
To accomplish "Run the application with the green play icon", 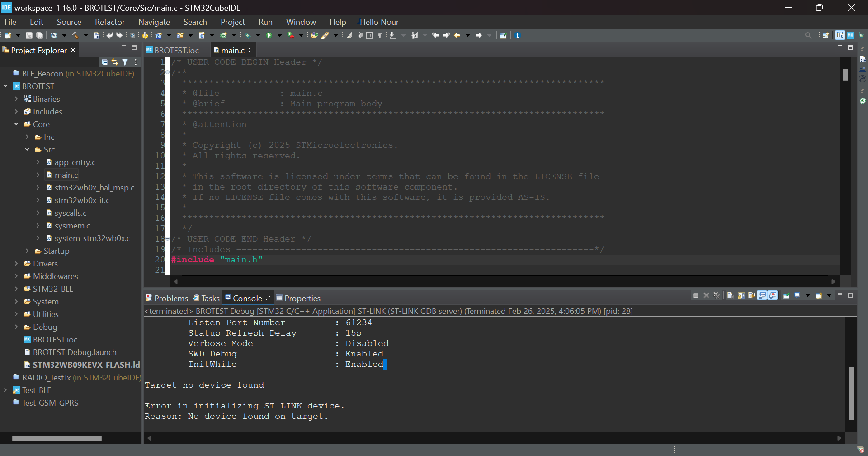I will 270,35.
